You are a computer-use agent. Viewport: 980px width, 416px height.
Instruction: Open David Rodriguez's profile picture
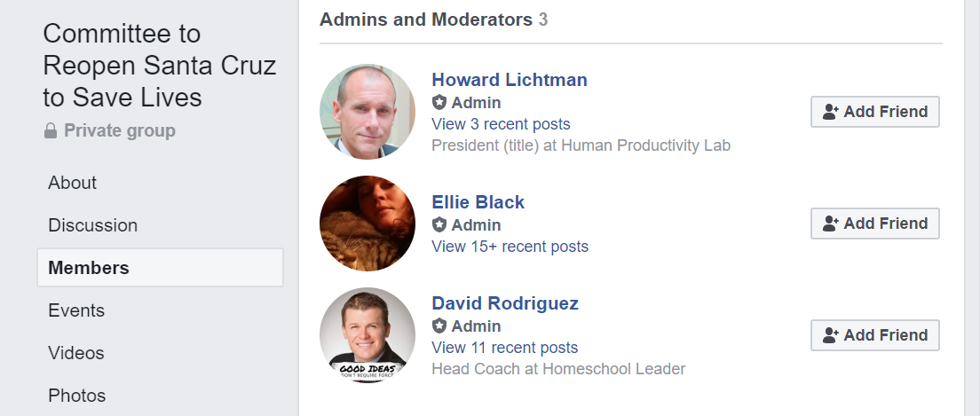pos(367,335)
